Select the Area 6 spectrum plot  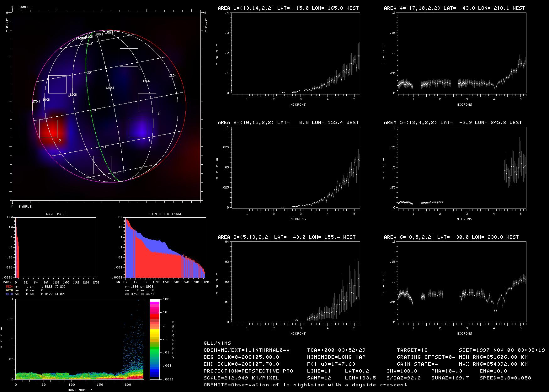[462, 282]
